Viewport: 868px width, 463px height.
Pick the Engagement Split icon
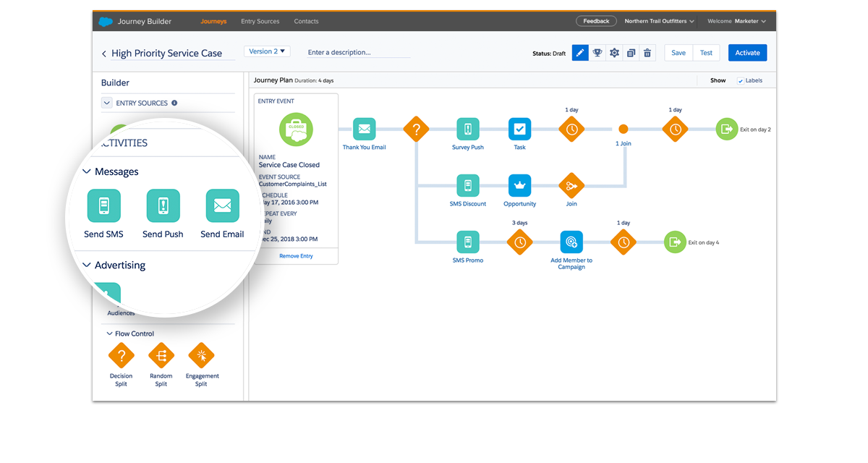(x=202, y=356)
